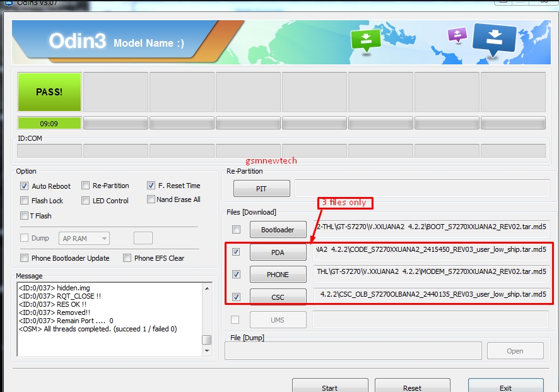Click message log scroll up arrow
The width and height of the screenshot is (559, 392).
click(x=207, y=288)
